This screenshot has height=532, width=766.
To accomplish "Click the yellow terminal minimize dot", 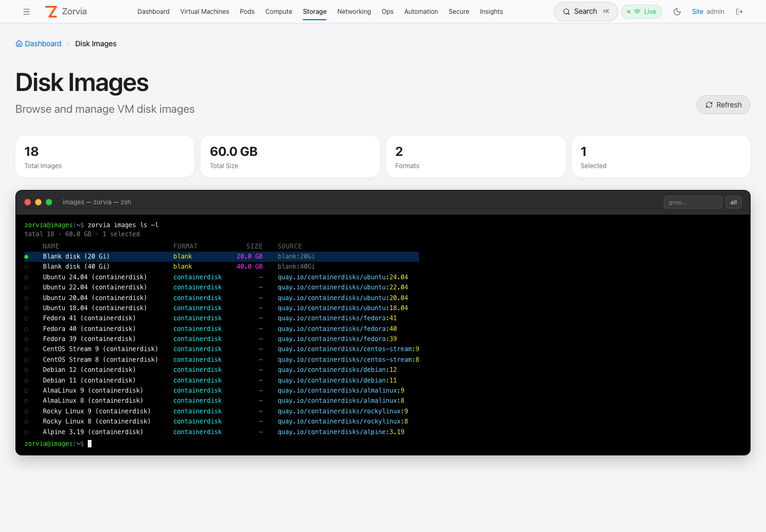I will [x=38, y=202].
